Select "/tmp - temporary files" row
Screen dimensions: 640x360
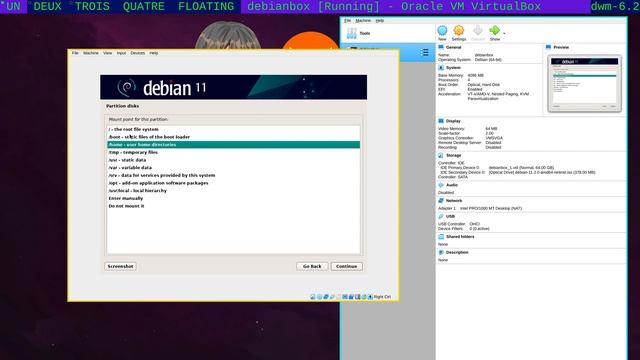[x=233, y=152]
